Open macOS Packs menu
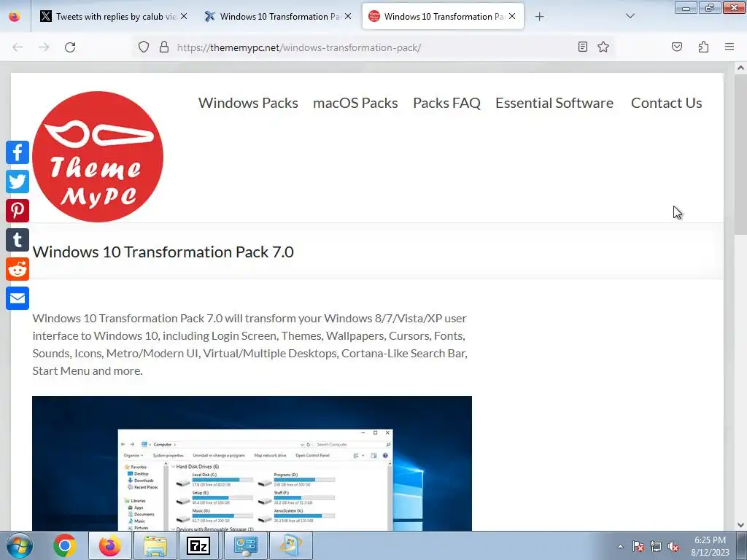Screen dimensions: 747x560 coord(355,103)
